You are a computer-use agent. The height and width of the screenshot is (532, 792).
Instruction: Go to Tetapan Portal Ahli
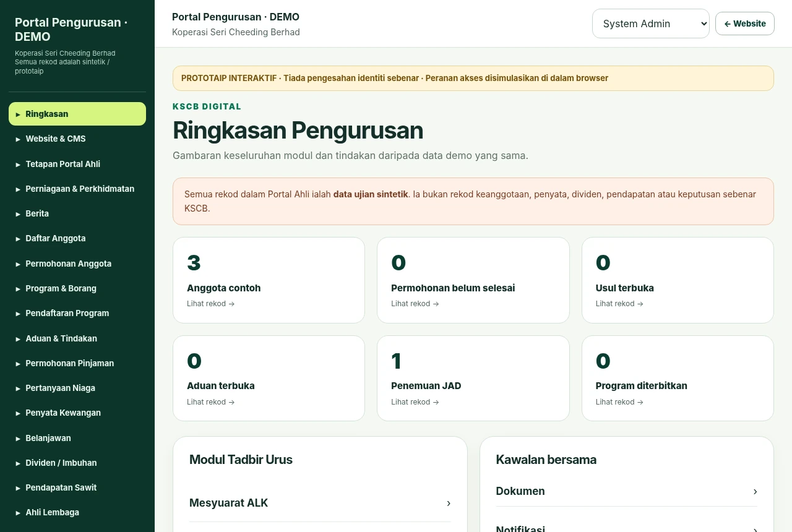[77, 164]
